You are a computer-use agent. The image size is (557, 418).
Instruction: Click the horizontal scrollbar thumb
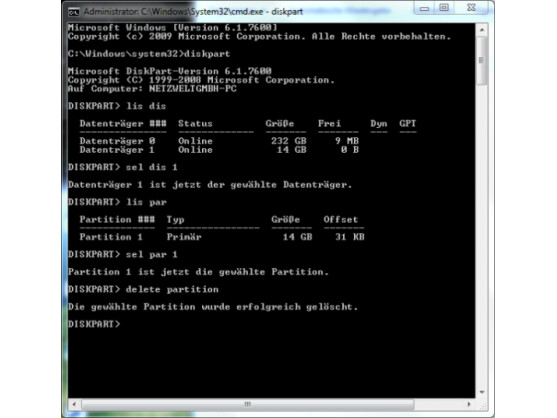[248, 404]
